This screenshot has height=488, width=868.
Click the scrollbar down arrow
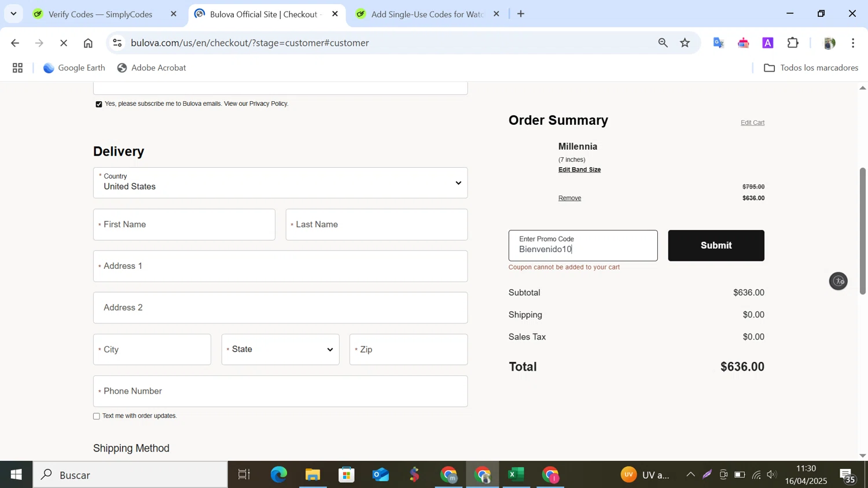(863, 456)
